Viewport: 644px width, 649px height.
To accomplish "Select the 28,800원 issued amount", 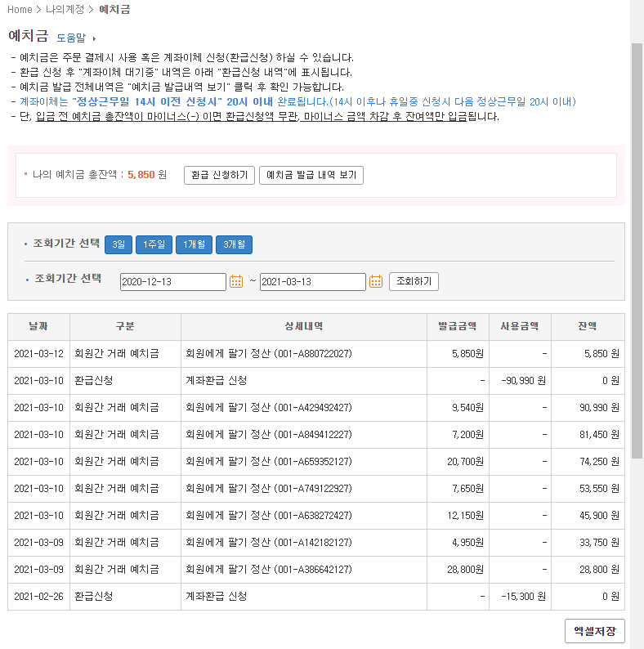I will tap(465, 570).
